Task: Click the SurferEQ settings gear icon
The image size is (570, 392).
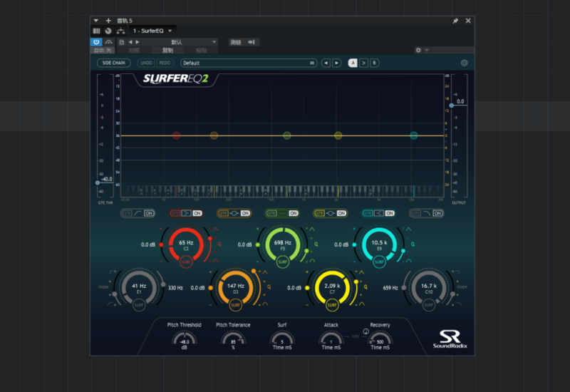Action: coord(464,63)
